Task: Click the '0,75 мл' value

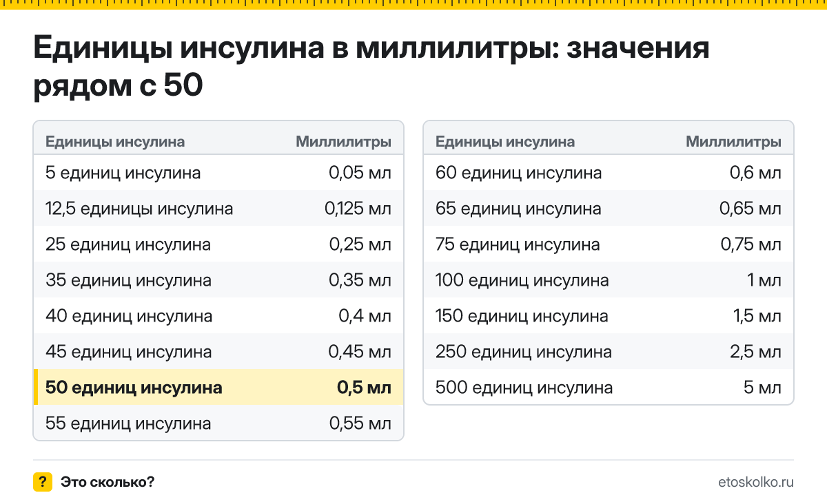Action: (751, 244)
